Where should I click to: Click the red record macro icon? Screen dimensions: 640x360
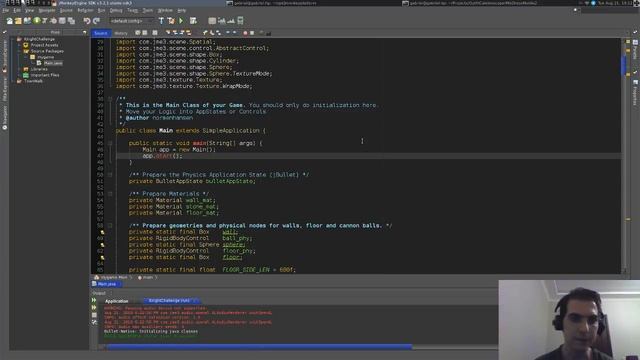[245, 33]
